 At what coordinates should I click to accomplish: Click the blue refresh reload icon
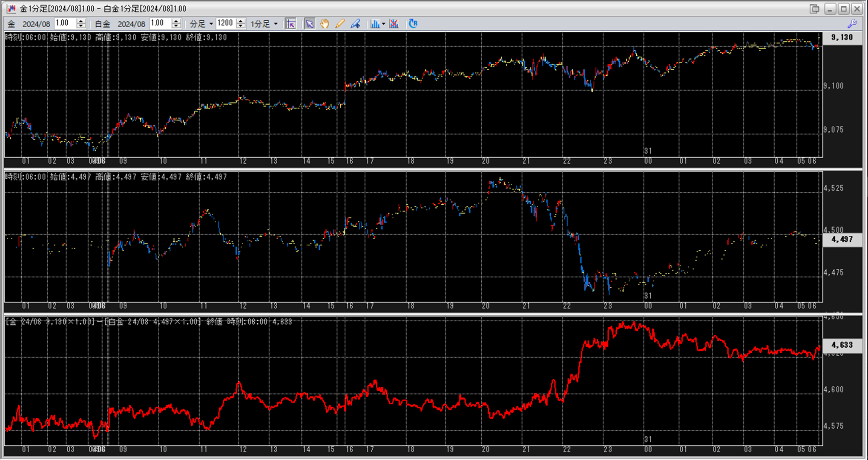pos(413,24)
